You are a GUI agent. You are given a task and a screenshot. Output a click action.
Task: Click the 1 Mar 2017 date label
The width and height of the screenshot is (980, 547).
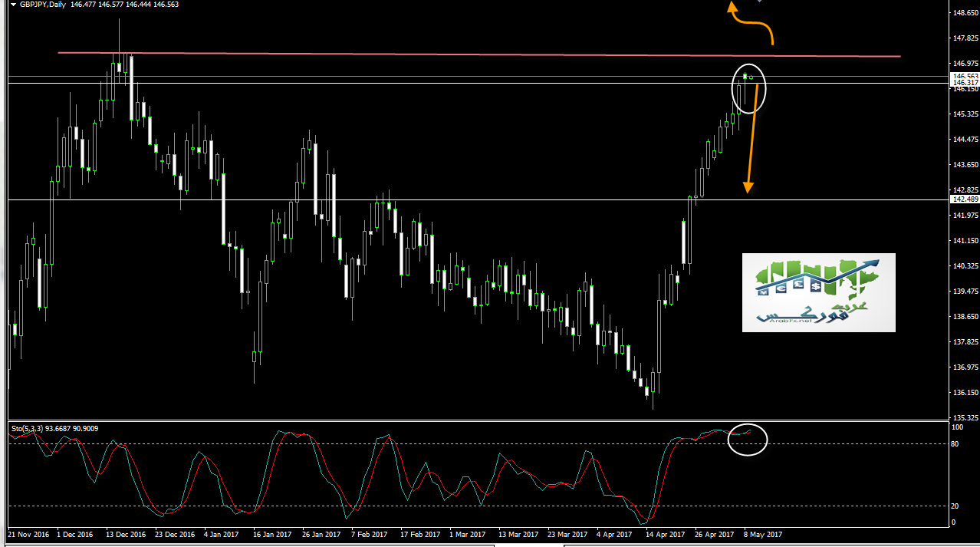tap(468, 534)
